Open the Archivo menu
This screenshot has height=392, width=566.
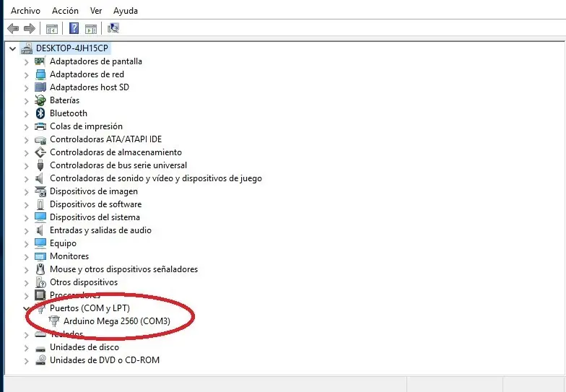25,11
